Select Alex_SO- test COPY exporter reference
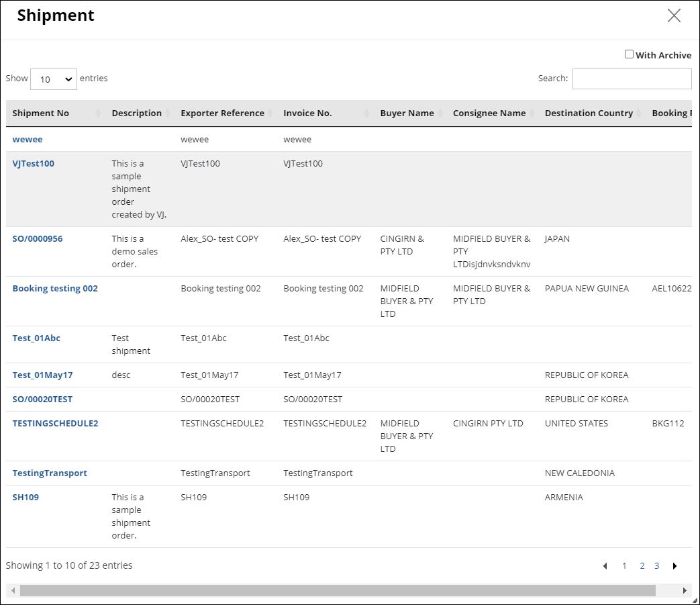This screenshot has width=700, height=605. tap(219, 238)
